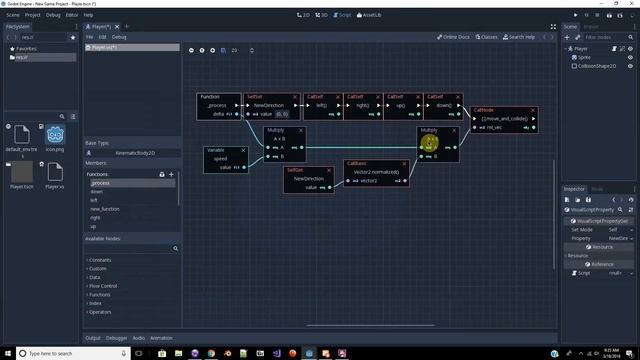Zoom in the visual script graph
Image resolution: width=640 pixels, height=360 pixels.
pos(213,51)
